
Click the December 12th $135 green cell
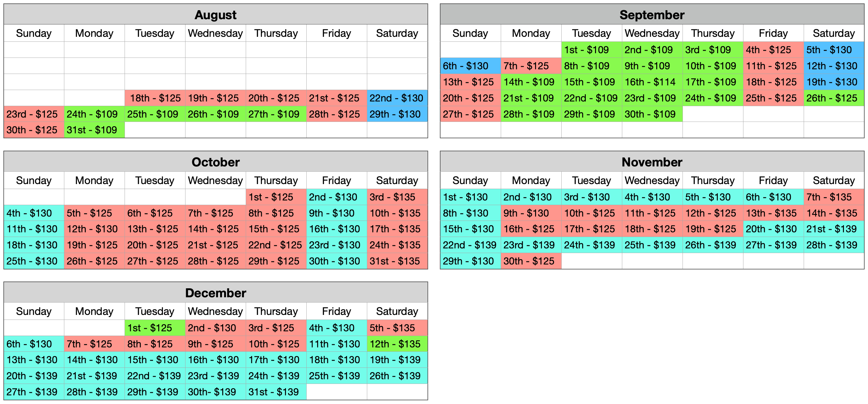(x=397, y=344)
